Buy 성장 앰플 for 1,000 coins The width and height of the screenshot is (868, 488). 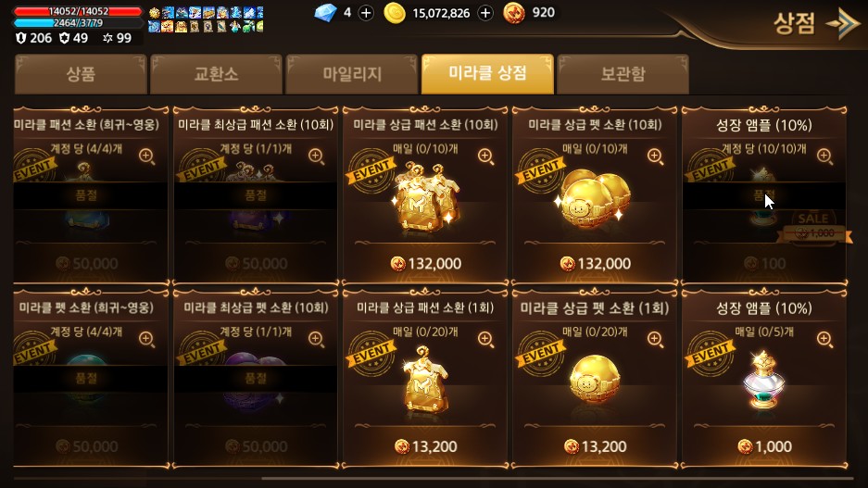[764, 446]
